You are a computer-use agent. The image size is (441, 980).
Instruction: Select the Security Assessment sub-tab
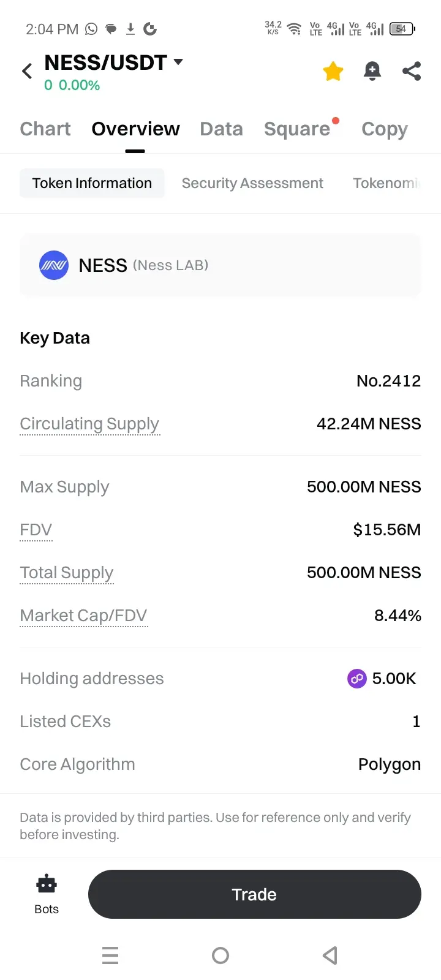click(x=252, y=183)
